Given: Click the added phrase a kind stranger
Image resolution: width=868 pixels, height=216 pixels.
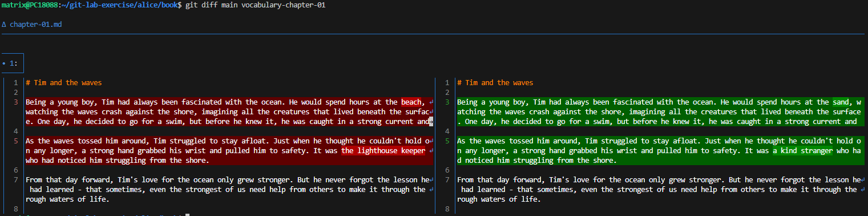Looking at the screenshot, I should pos(802,151).
